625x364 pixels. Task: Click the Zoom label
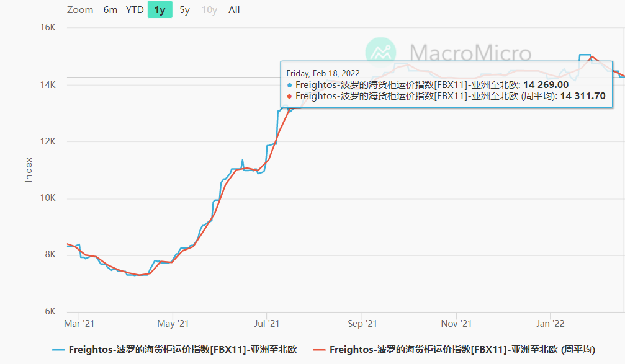[79, 10]
